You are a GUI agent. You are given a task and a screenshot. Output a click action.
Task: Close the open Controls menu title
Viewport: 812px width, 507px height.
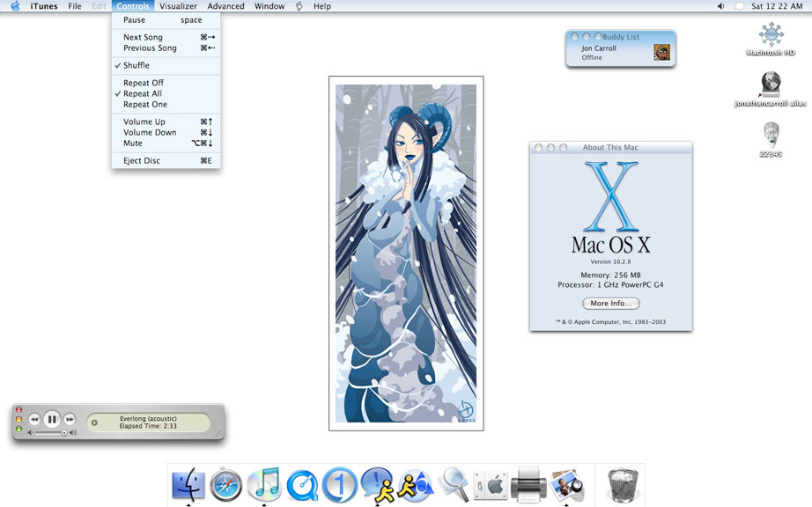[133, 6]
